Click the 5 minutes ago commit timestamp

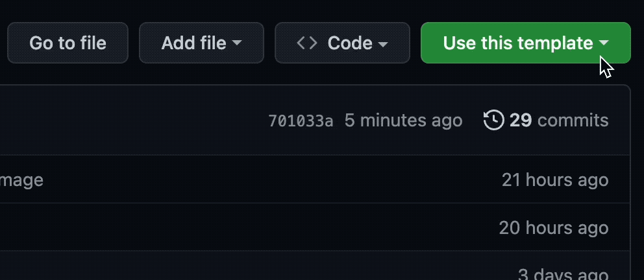(403, 121)
